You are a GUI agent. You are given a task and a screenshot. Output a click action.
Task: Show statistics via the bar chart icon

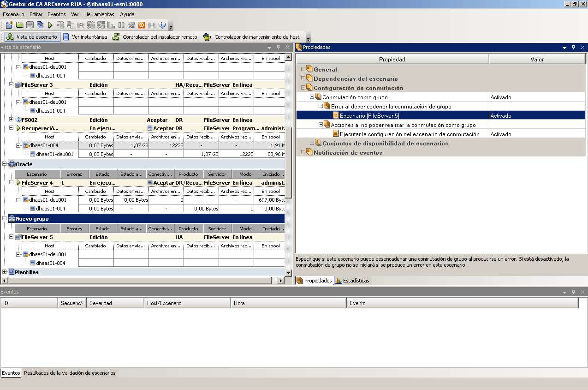(x=111, y=25)
